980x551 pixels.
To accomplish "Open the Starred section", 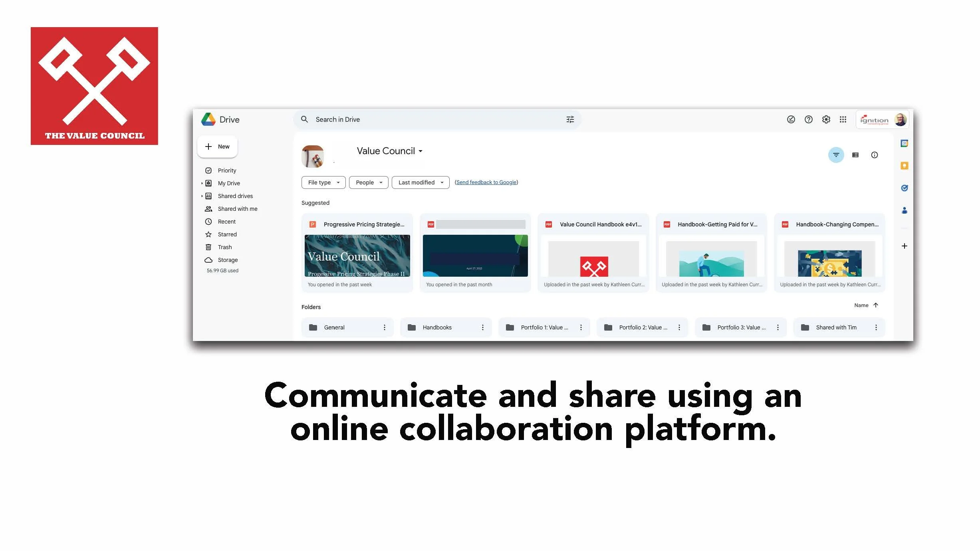I will (227, 234).
